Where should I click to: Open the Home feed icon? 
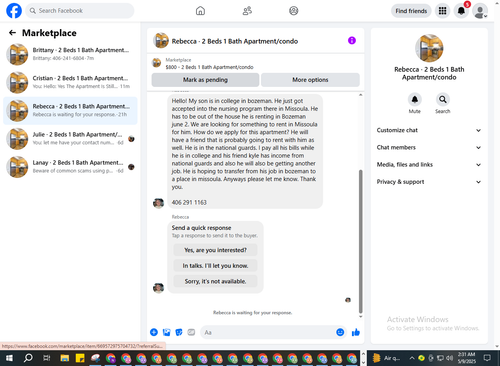pos(200,11)
